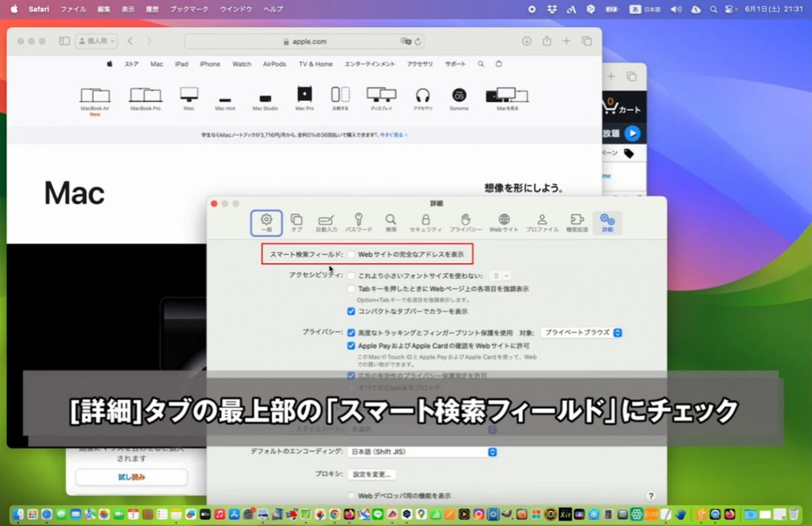Click the volume icon in menu bar

675,9
